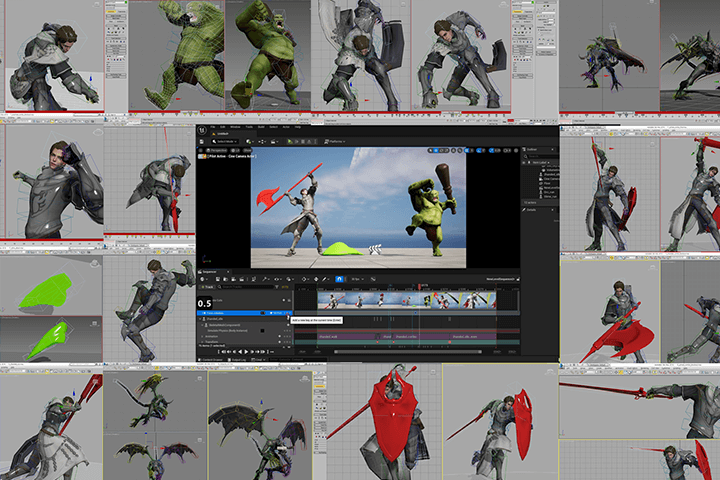
Task: Open the File menu in Unreal Editor
Action: (x=213, y=127)
